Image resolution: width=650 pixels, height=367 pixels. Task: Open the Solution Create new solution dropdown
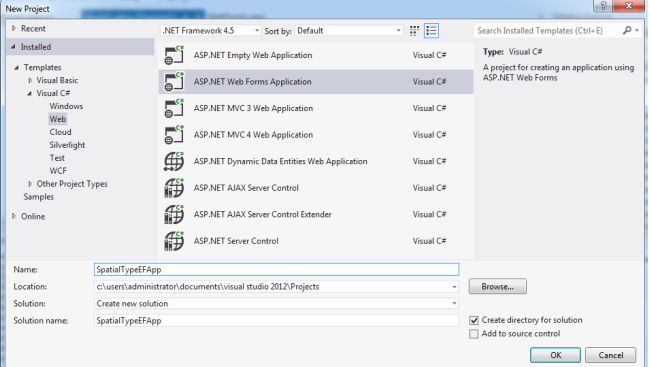[x=454, y=304]
